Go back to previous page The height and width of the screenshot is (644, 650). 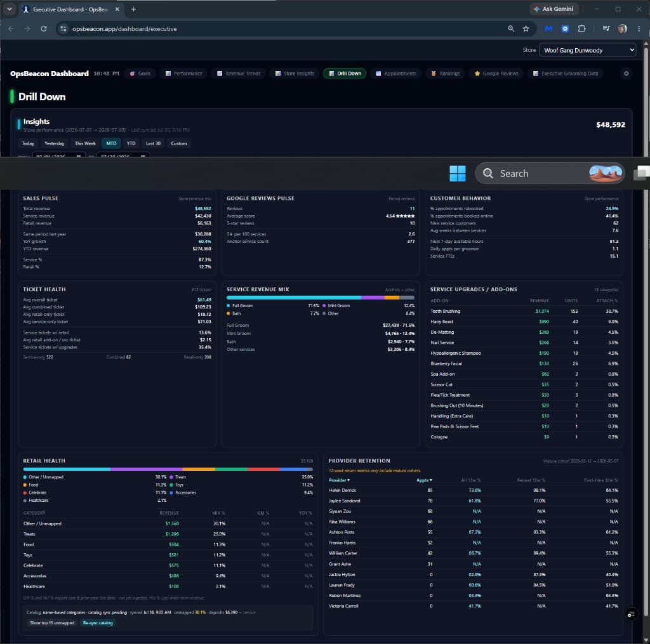pyautogui.click(x=11, y=29)
